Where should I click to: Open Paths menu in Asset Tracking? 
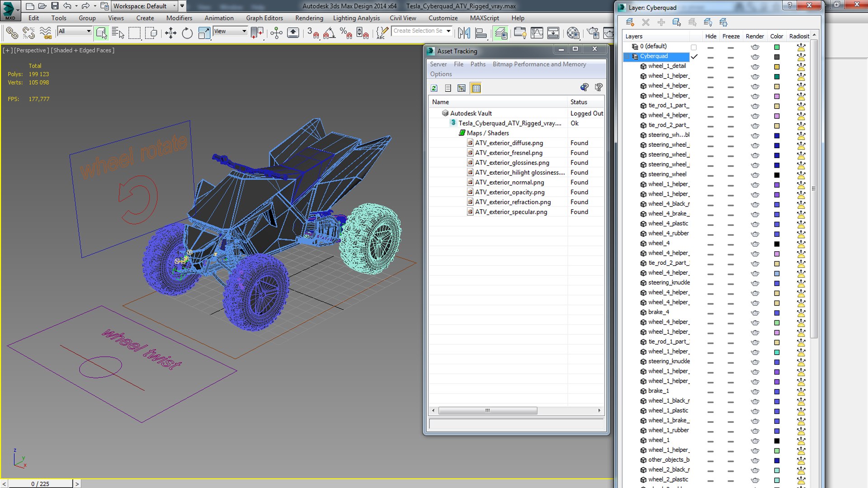click(478, 64)
